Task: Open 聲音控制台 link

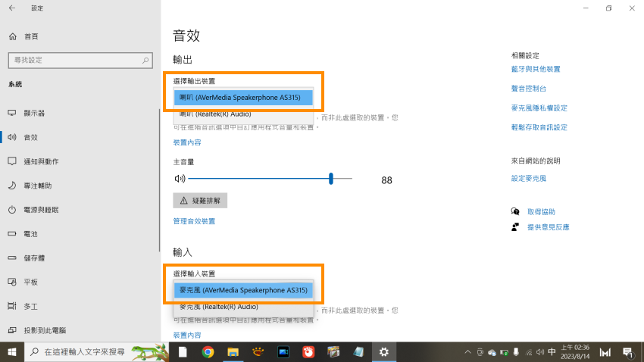Action: (529, 89)
